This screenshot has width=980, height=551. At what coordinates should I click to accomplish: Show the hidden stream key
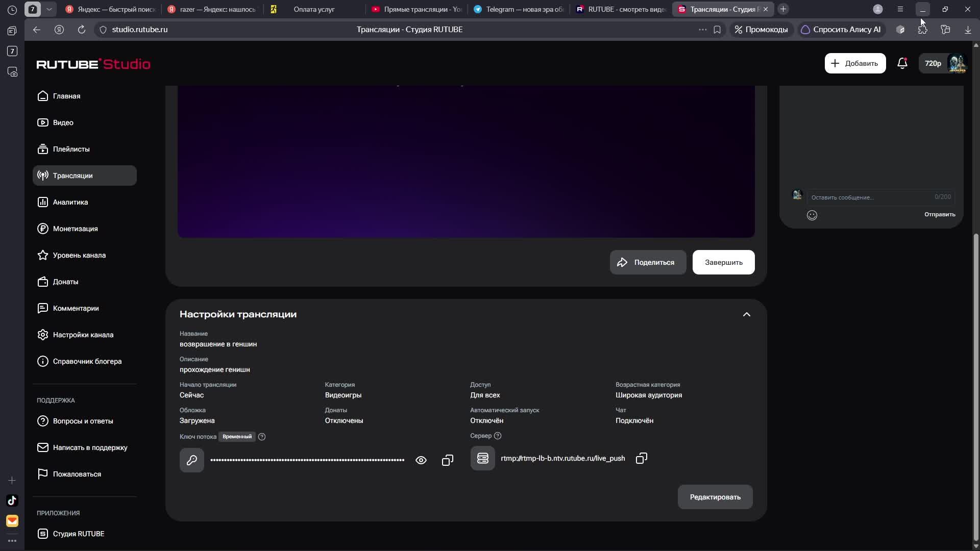(x=421, y=460)
